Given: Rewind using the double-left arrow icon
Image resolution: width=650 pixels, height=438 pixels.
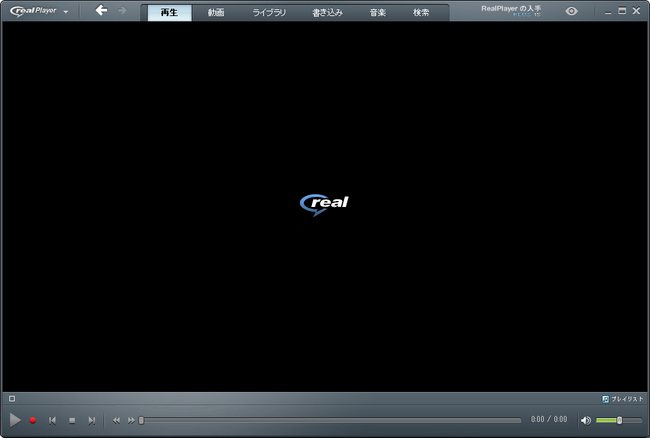Looking at the screenshot, I should point(116,421).
